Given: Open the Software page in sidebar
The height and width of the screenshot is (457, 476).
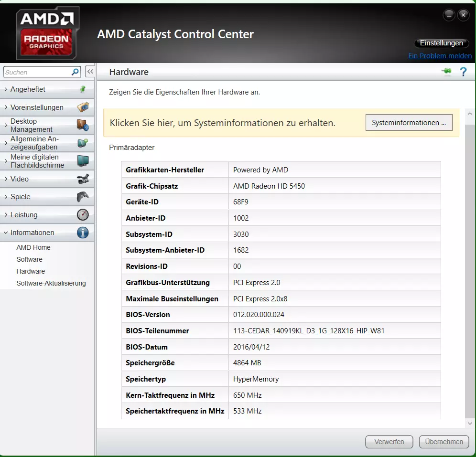Looking at the screenshot, I should click(30, 259).
